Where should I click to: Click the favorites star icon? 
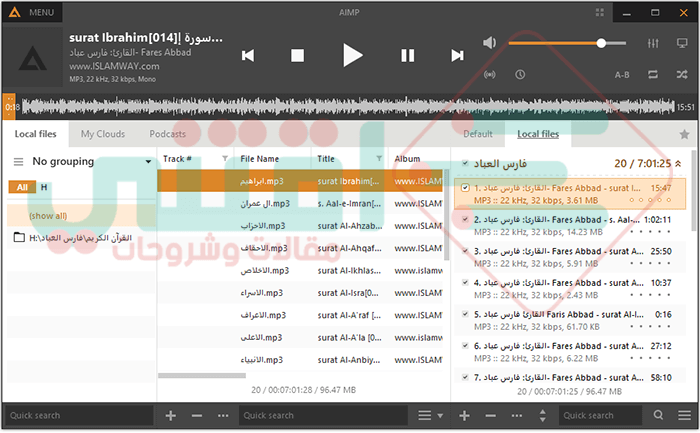click(x=684, y=134)
